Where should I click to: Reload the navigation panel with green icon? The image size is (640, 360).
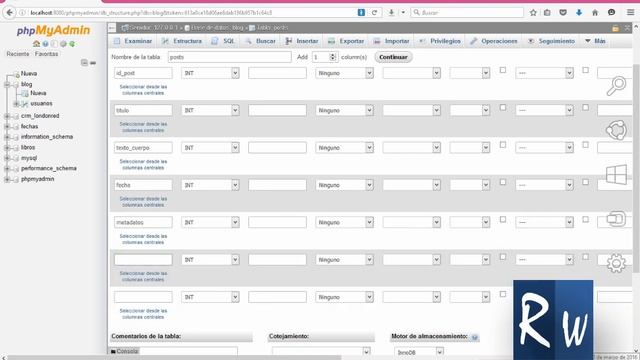click(x=72, y=44)
